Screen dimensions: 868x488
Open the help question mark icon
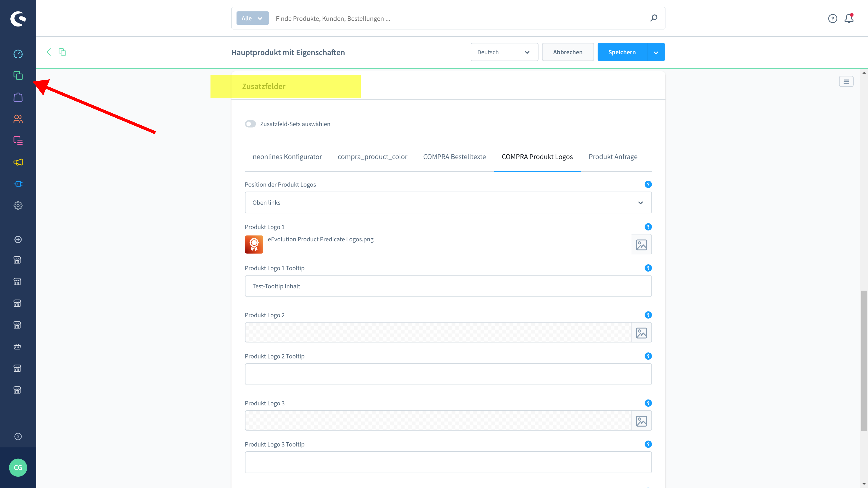point(833,18)
